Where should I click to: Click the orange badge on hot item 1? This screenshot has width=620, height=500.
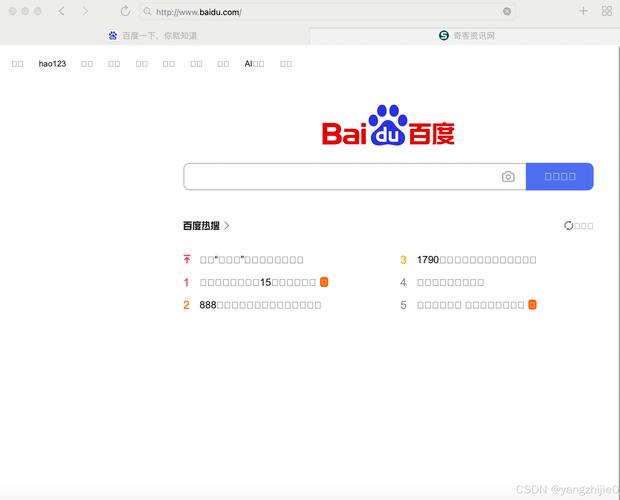324,282
